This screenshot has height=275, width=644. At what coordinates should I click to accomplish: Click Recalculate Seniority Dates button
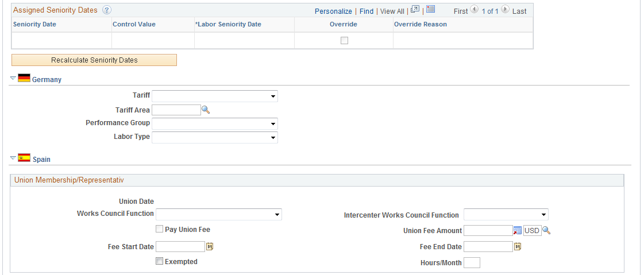click(x=94, y=60)
